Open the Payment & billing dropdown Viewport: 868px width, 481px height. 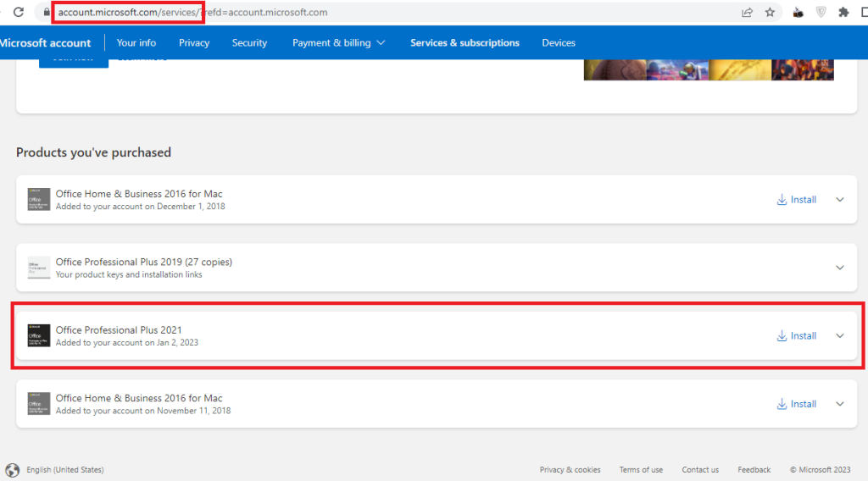[339, 43]
